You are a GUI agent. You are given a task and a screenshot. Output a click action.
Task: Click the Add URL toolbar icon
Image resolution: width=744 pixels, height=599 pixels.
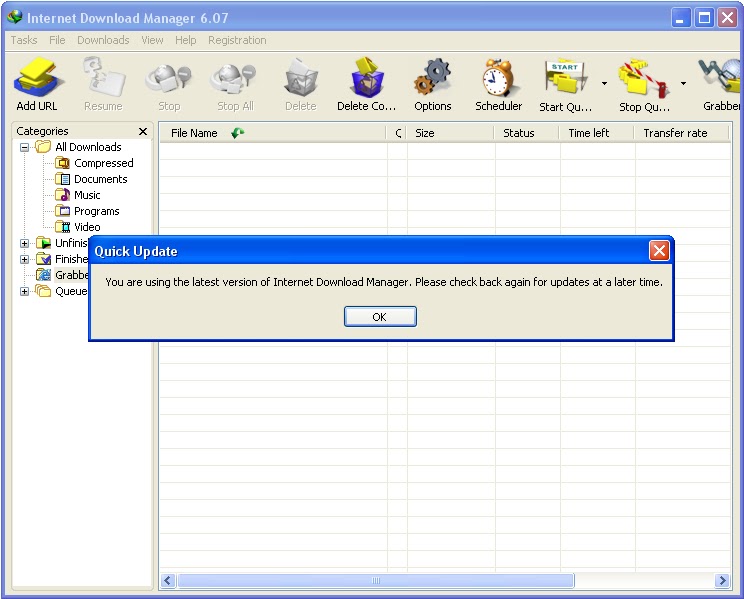click(37, 77)
